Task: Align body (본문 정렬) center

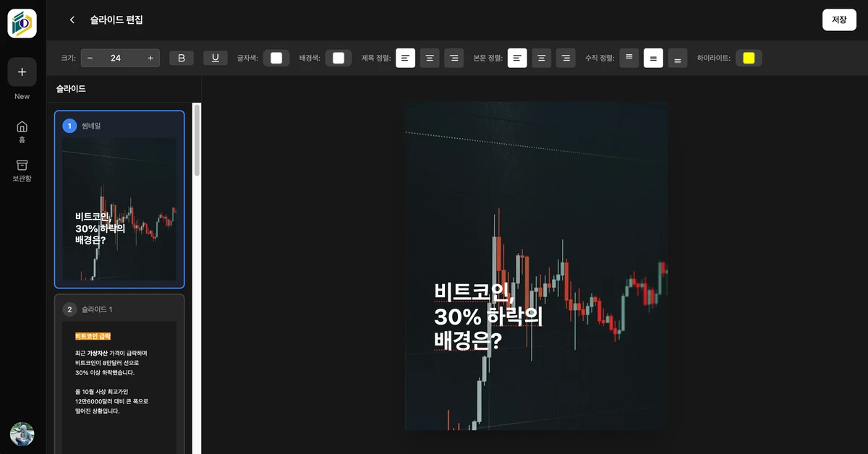Action: coord(542,58)
